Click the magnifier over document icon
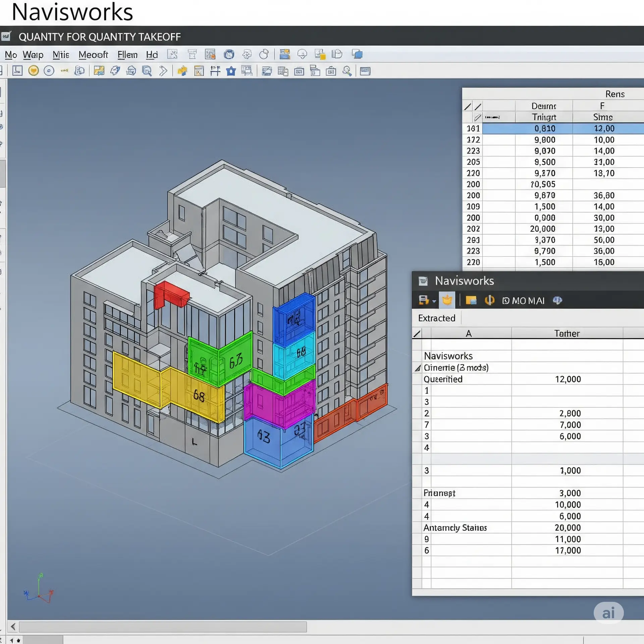The image size is (644, 644). click(x=147, y=71)
